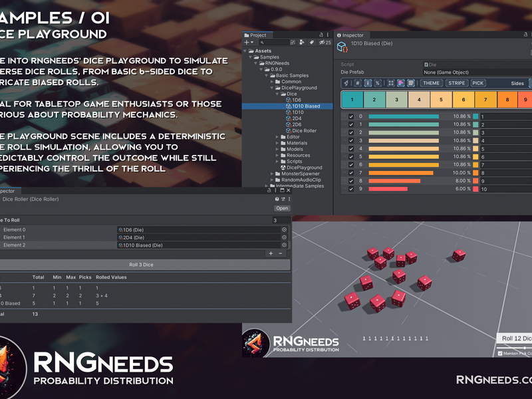Expand the MonsterSpawner folder arrow
This screenshot has height=399, width=532.
[x=272, y=174]
